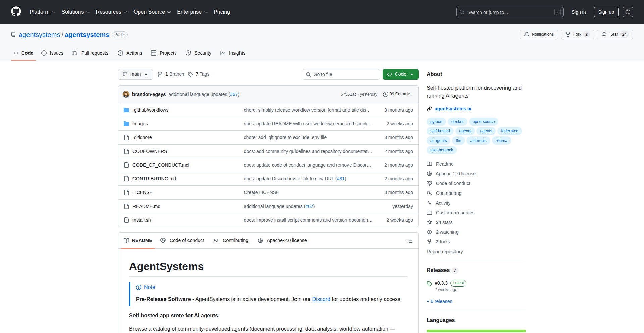Click the header menu icon beside Sign up
The width and height of the screenshot is (644, 333).
pos(628,12)
